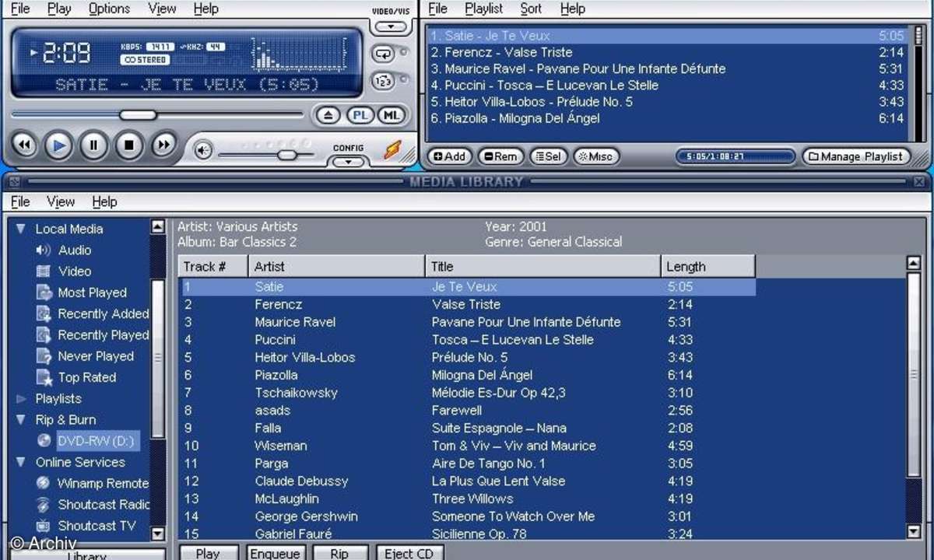The image size is (934, 560).
Task: Open the Media Library Help menu
Action: tap(104, 202)
